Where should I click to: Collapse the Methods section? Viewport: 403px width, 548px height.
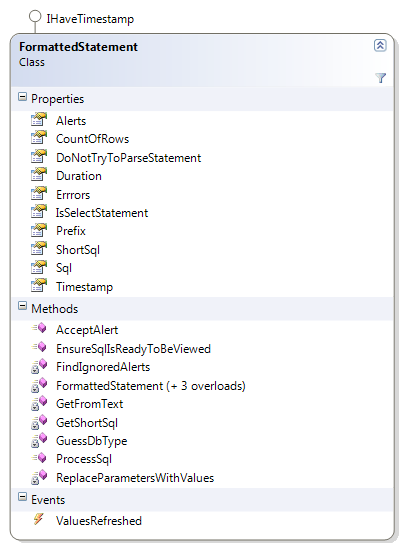22,306
